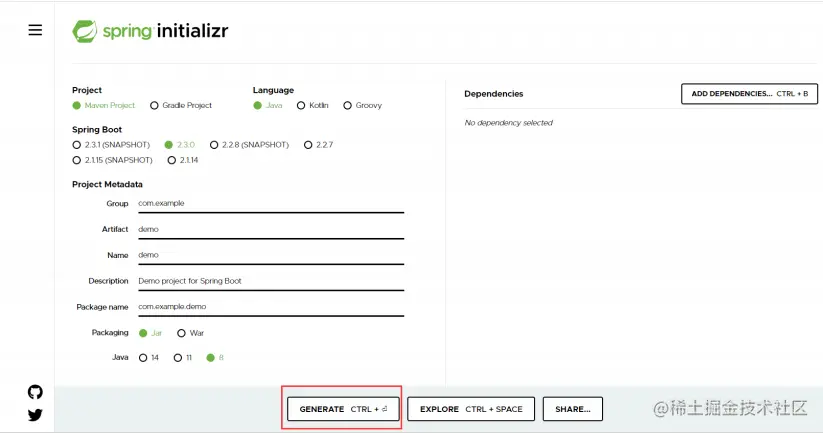Screen dimensions: 823x433
Task: Select Spring Boot 2.3.1 (SNAPSHOT)
Action: click(77, 145)
